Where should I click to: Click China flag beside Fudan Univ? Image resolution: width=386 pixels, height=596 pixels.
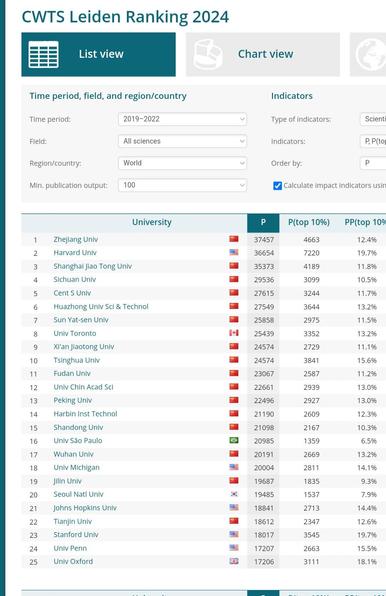coord(234,373)
